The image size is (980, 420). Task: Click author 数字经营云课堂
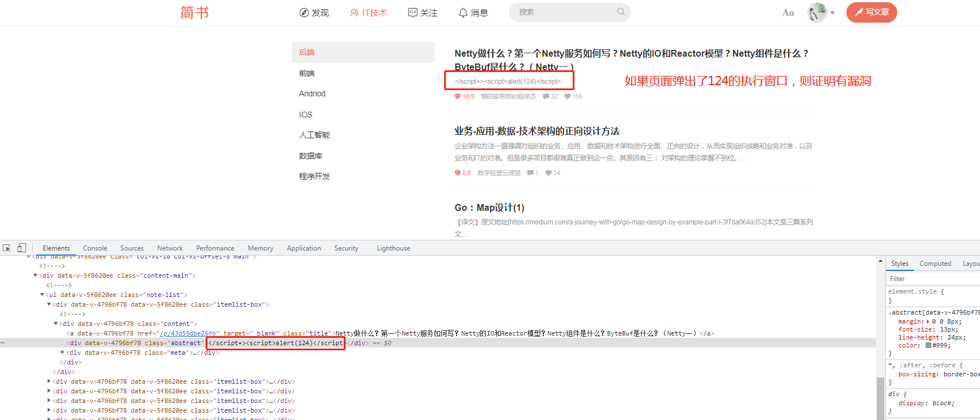click(499, 173)
